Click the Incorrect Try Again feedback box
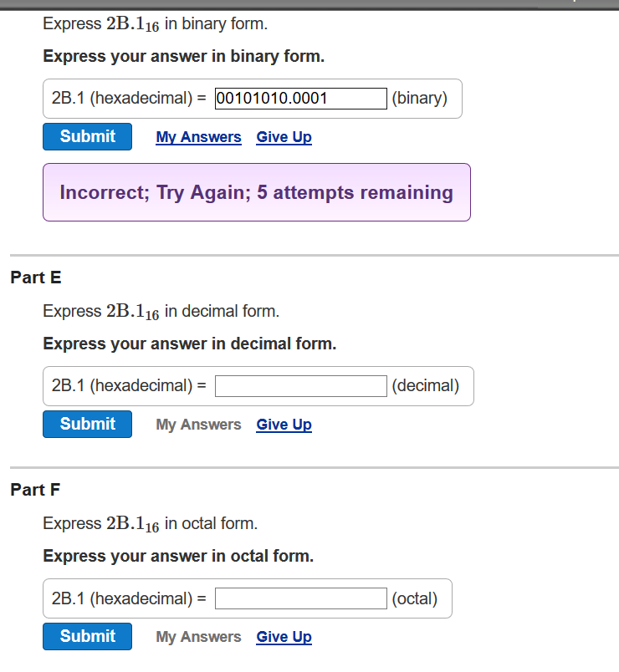 [256, 192]
